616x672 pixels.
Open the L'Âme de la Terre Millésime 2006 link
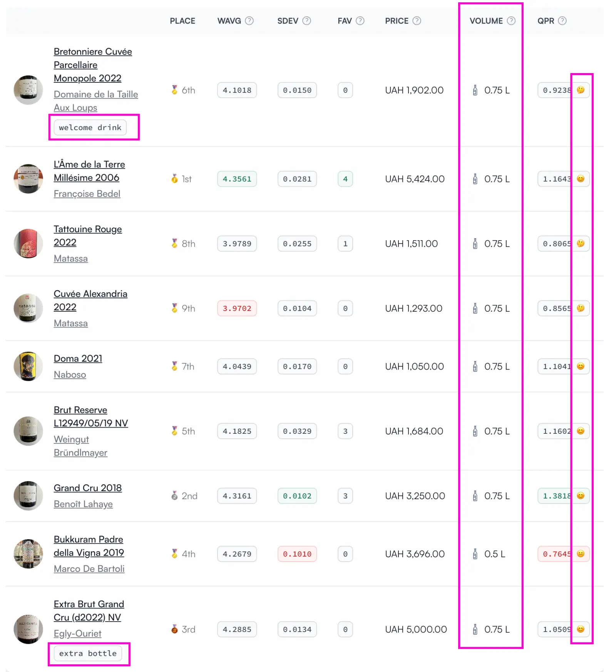tap(89, 171)
